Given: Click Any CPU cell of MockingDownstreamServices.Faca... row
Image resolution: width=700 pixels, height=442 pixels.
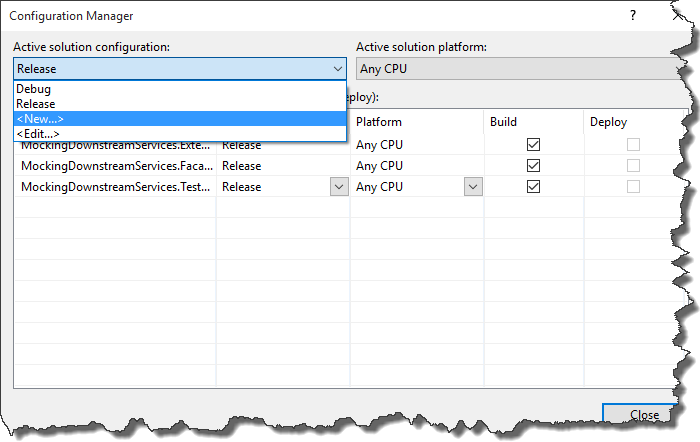Looking at the screenshot, I should 417,166.
